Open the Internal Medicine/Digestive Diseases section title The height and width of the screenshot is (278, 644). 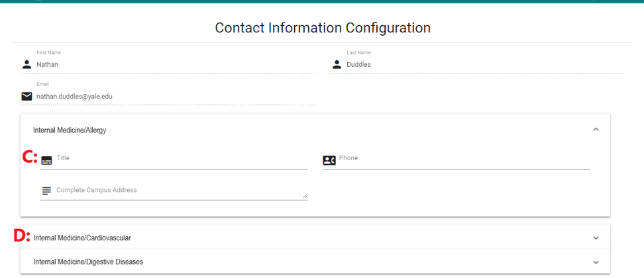(88, 262)
